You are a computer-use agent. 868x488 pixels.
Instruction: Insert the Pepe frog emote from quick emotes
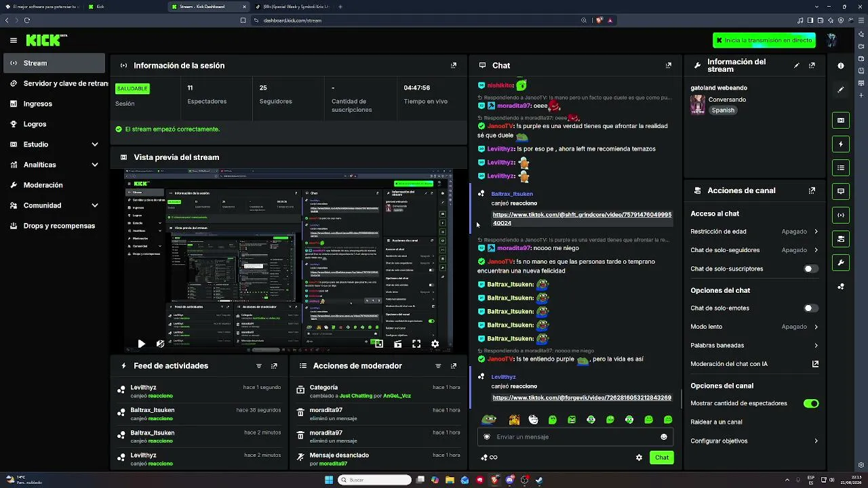(489, 420)
